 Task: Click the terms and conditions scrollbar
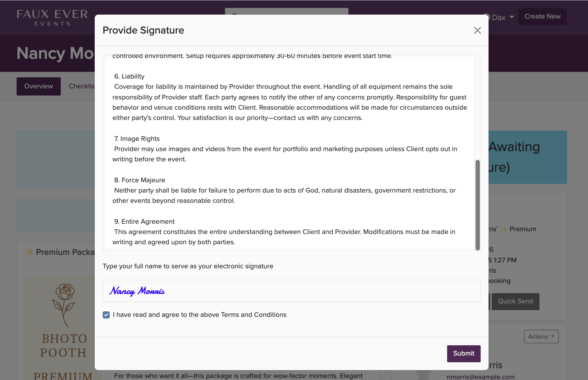[x=478, y=205]
